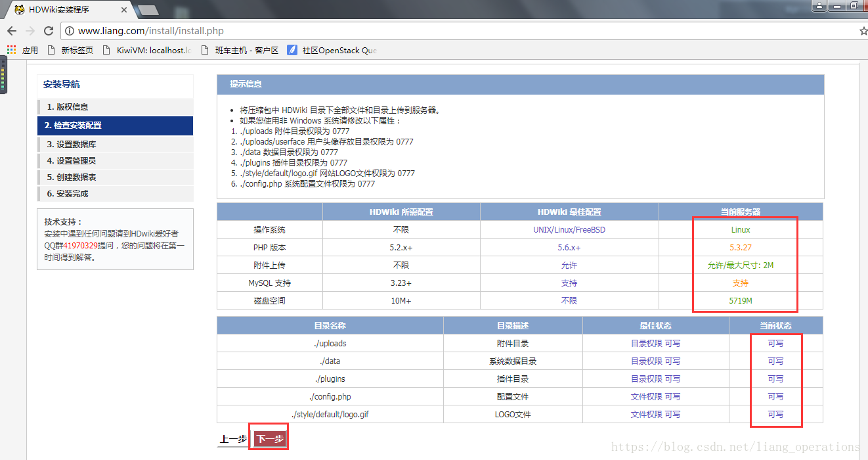Open the 班车主机 - 客户区 bookmark
Screen dimensions: 868x460
click(240, 50)
